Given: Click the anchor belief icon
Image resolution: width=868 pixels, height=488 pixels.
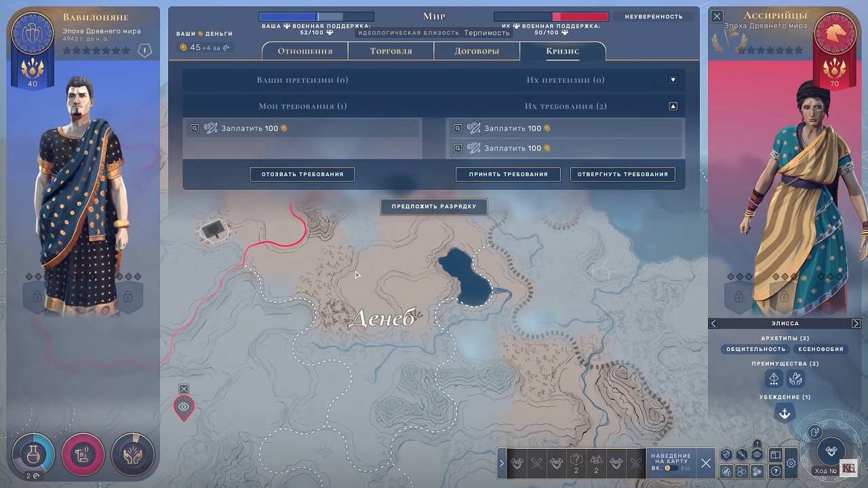Looking at the screenshot, I should click(785, 413).
